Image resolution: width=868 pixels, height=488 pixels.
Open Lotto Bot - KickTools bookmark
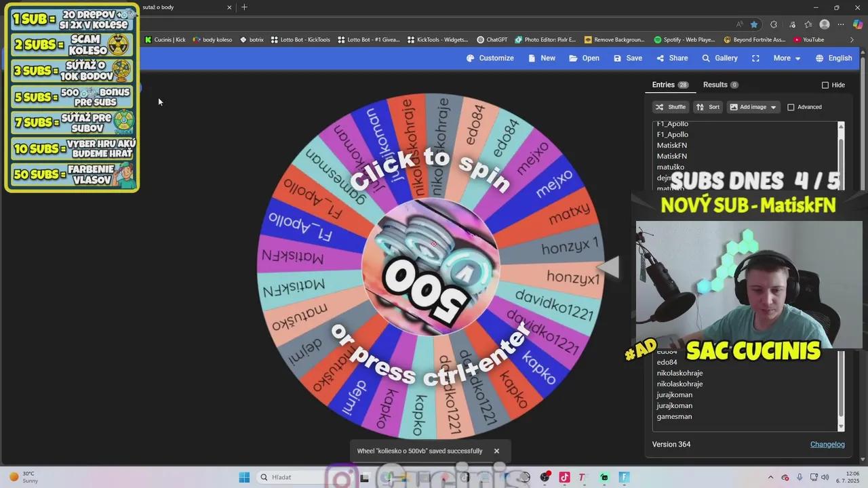click(300, 40)
